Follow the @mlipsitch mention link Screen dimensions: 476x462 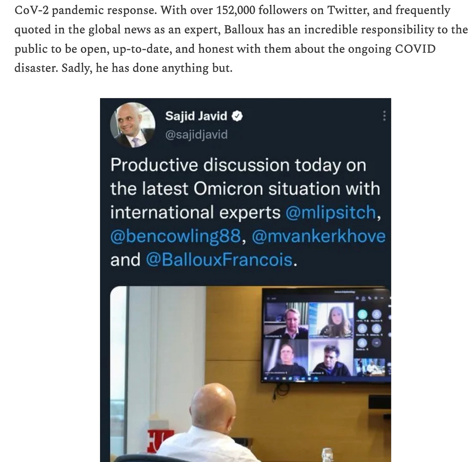pyautogui.click(x=331, y=212)
